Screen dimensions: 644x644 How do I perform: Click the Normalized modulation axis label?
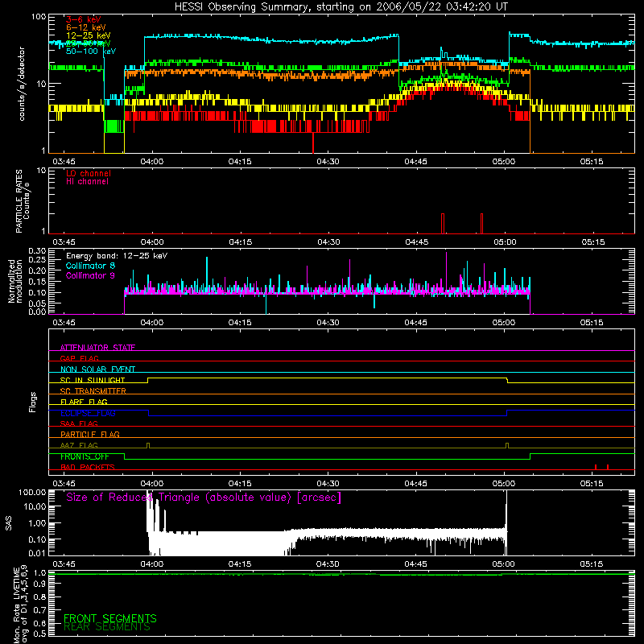tap(15, 281)
